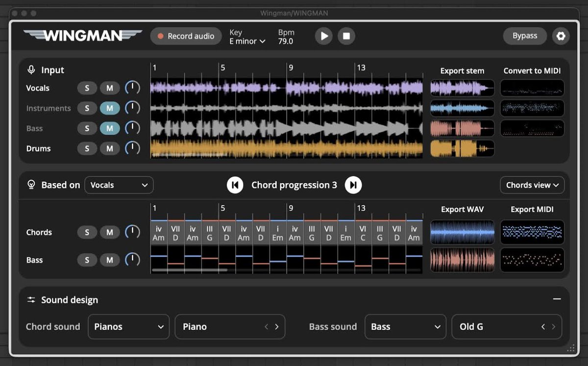Solo the Chords output track
The height and width of the screenshot is (366, 588).
coord(87,233)
